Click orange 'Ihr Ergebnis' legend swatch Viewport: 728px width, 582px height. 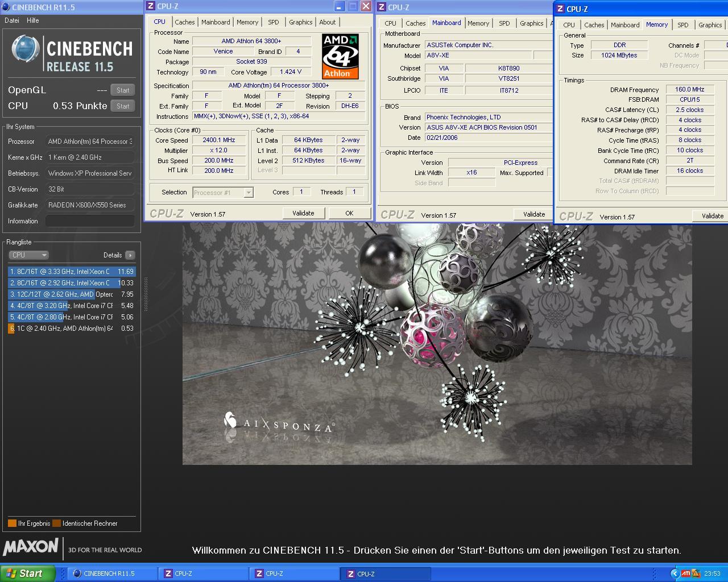point(12,523)
